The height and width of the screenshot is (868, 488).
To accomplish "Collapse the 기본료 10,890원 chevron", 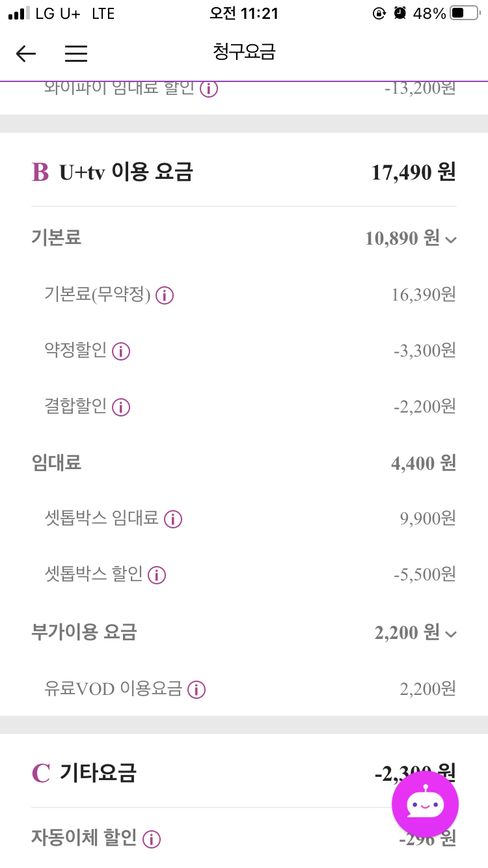I will (x=452, y=240).
